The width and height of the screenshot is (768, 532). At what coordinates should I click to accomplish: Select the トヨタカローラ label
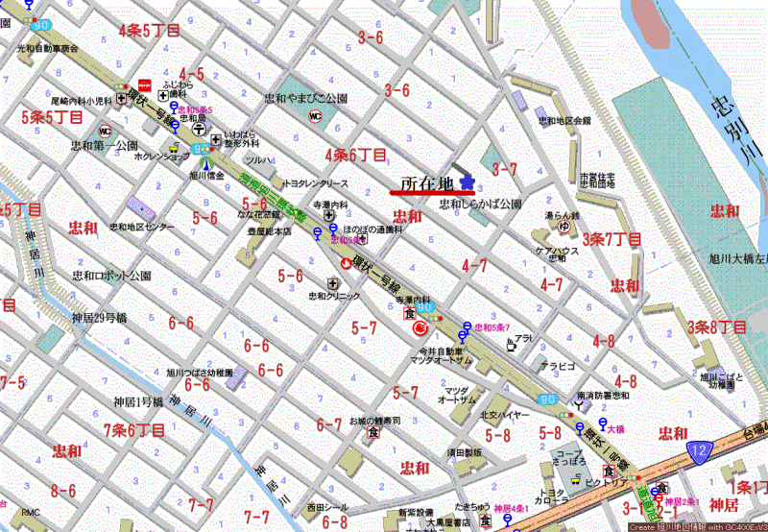[551, 496]
